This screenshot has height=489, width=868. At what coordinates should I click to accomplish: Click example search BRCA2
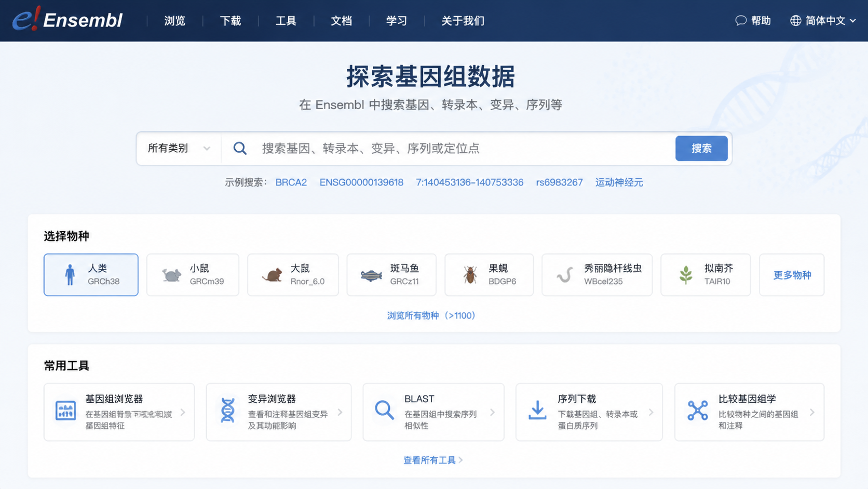[x=291, y=182]
